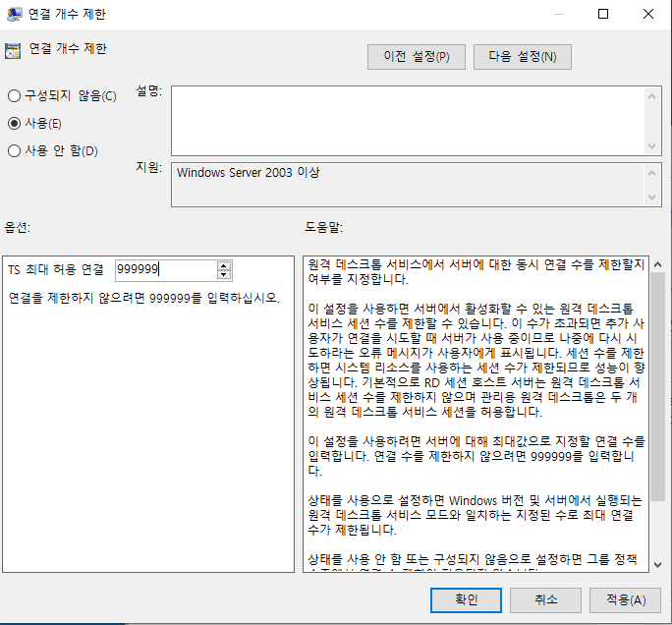Close the 연결 개수 제한 window

click(x=648, y=14)
